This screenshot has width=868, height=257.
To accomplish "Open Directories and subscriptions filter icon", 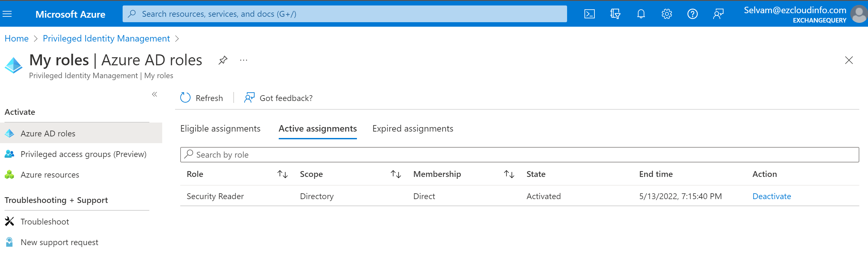I will pyautogui.click(x=615, y=14).
